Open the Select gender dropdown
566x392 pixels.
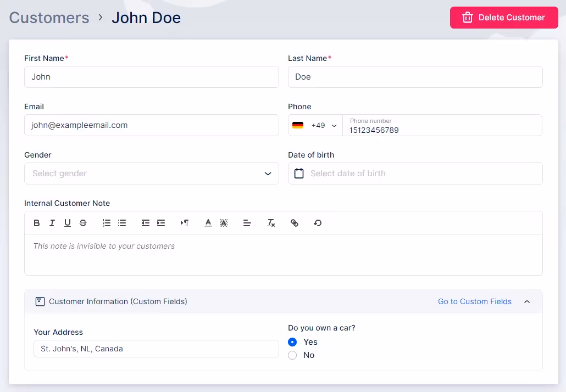click(x=152, y=173)
